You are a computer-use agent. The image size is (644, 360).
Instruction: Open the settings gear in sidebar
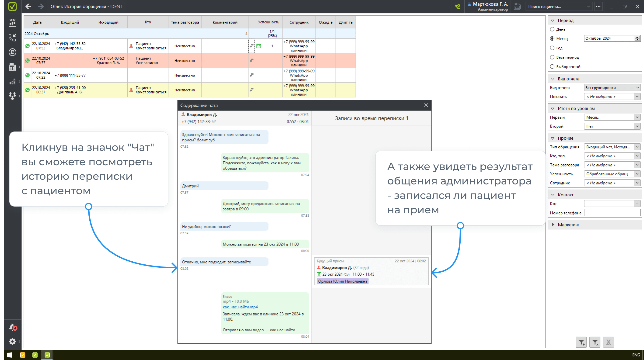(12, 341)
